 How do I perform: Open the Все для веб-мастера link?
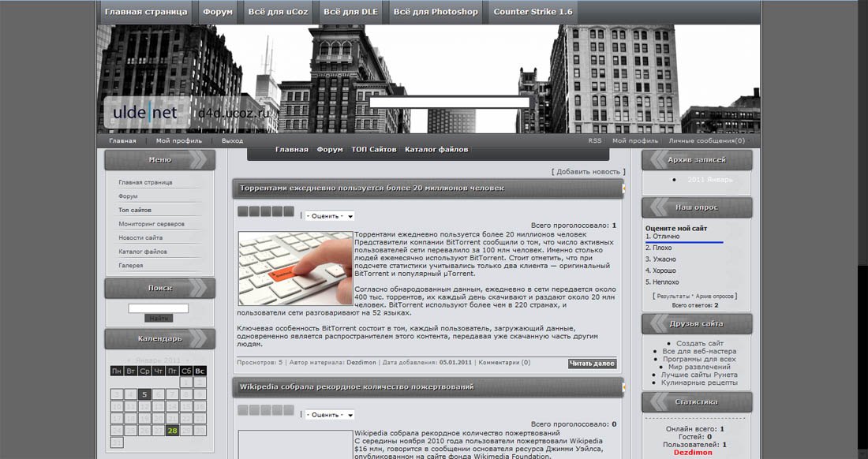coord(699,351)
